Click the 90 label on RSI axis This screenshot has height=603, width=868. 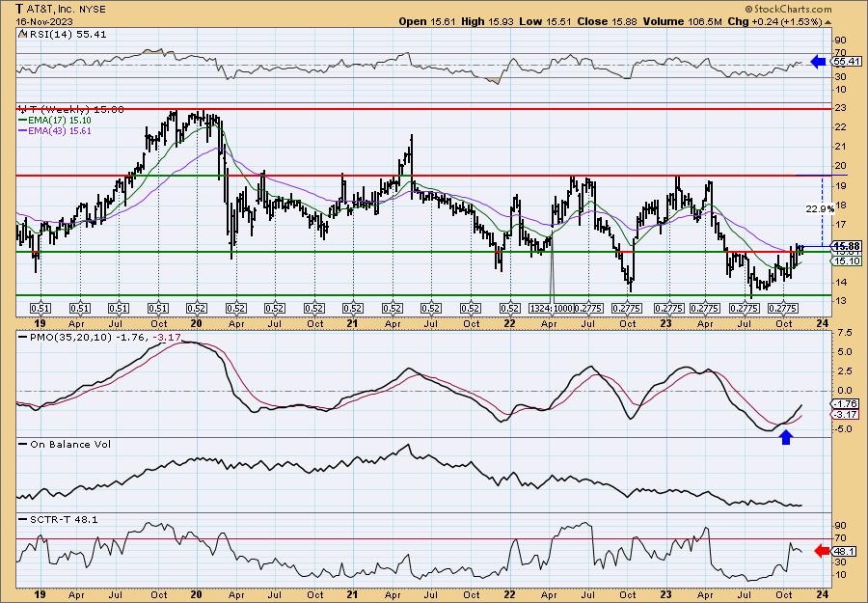pos(840,40)
